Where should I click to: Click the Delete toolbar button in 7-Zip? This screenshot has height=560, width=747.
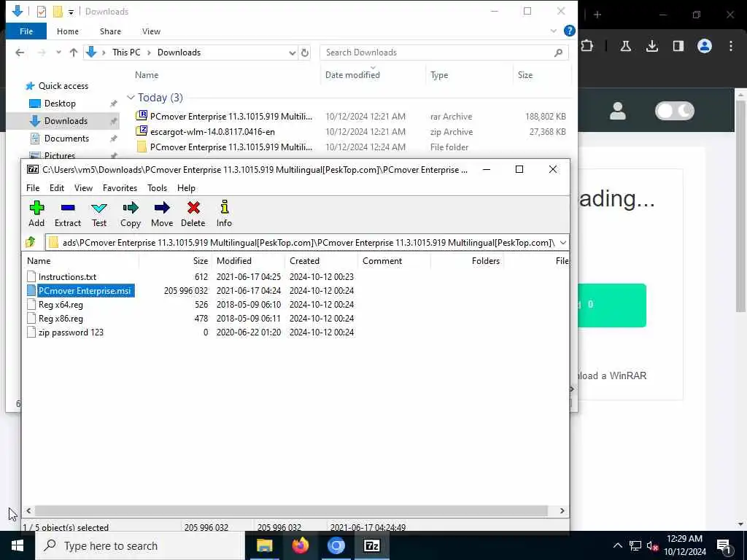(x=193, y=214)
